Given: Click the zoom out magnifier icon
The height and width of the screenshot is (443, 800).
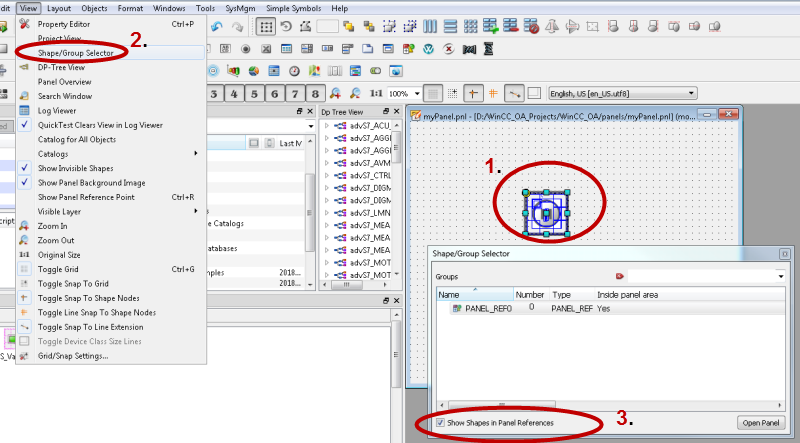Looking at the screenshot, I should pos(357,93).
